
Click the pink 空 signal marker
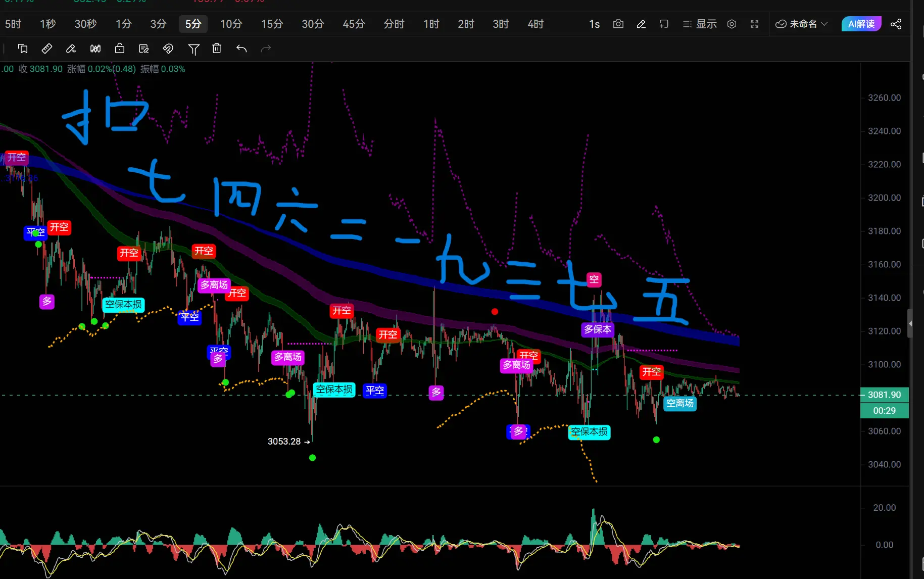[x=594, y=279]
